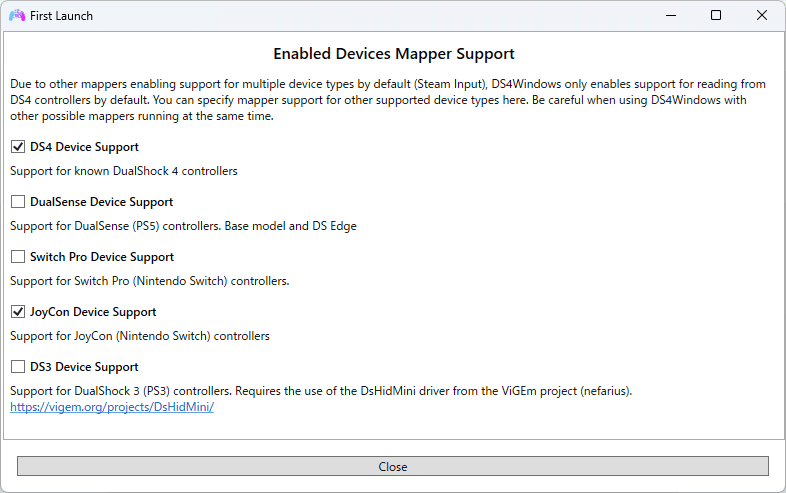Close the window using title bar X
The width and height of the screenshot is (786, 493).
762,16
